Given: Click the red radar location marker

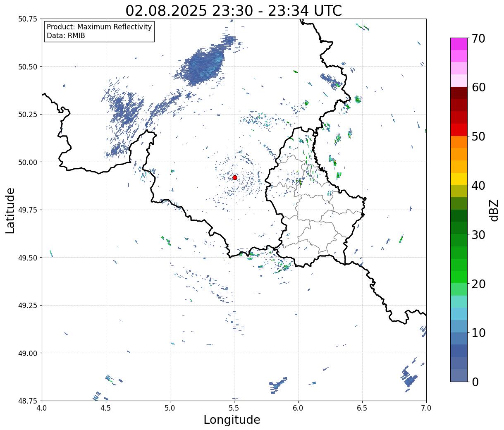Looking at the screenshot, I should tap(235, 177).
